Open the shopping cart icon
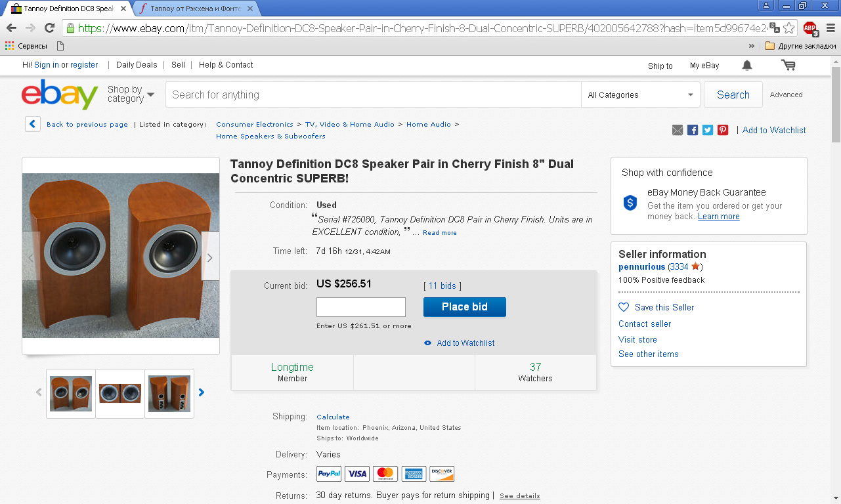The image size is (841, 504). point(788,66)
